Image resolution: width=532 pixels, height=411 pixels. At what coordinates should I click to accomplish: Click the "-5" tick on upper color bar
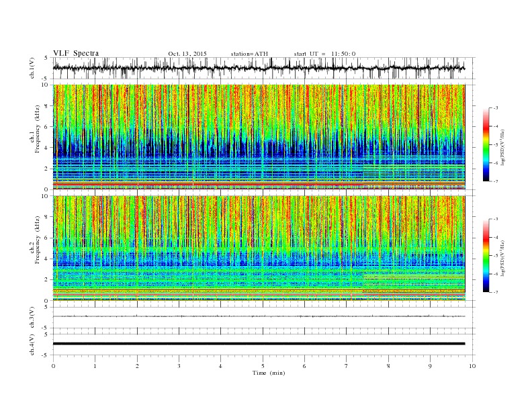tap(495, 145)
